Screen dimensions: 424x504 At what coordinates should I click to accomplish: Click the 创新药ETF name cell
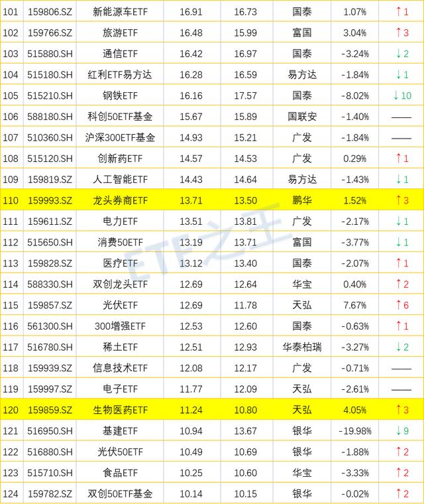point(120,158)
